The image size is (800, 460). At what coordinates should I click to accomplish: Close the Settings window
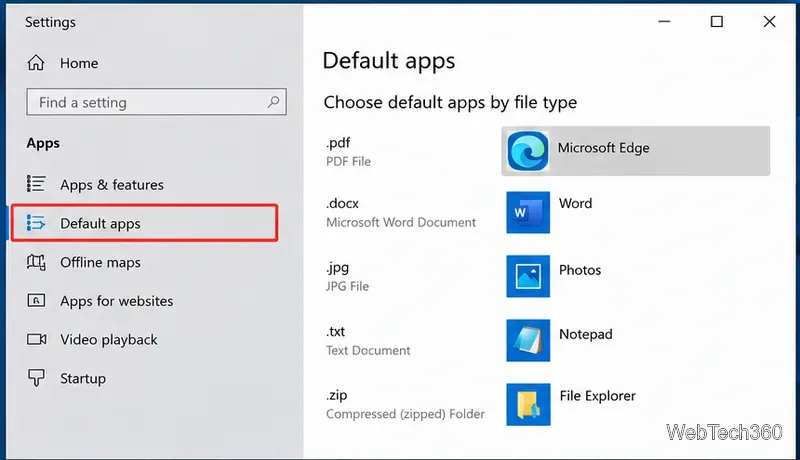[769, 21]
